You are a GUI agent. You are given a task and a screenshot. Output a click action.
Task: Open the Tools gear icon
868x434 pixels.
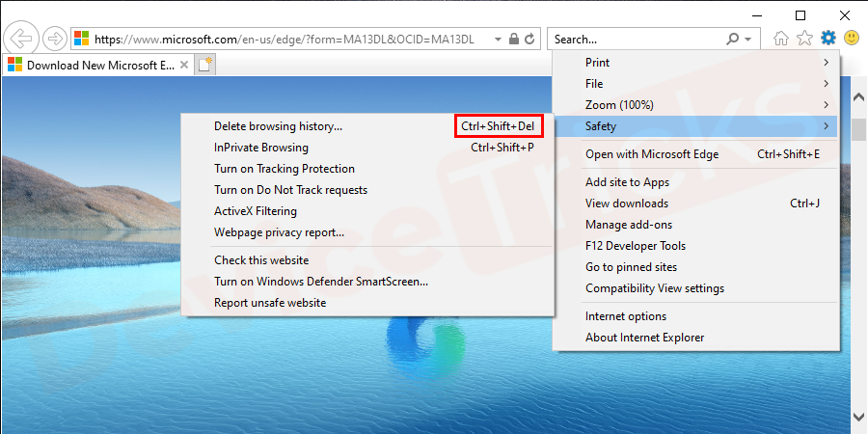tap(828, 38)
